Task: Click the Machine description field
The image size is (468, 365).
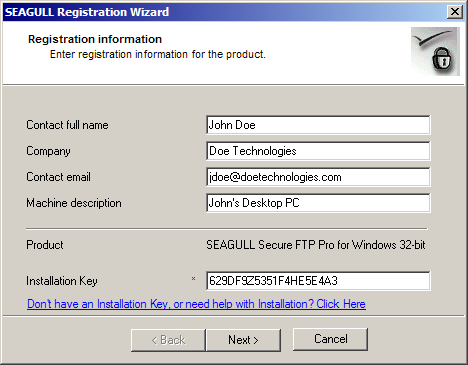Action: click(x=318, y=203)
